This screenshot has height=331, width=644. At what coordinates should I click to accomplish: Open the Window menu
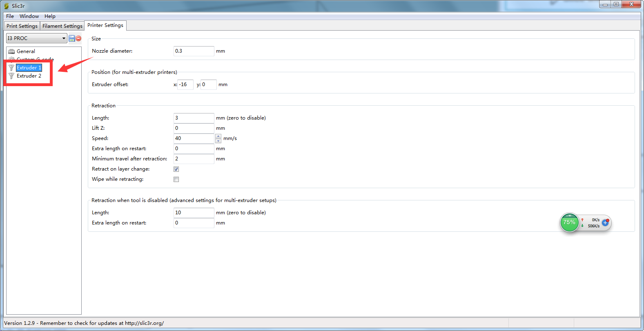click(29, 16)
